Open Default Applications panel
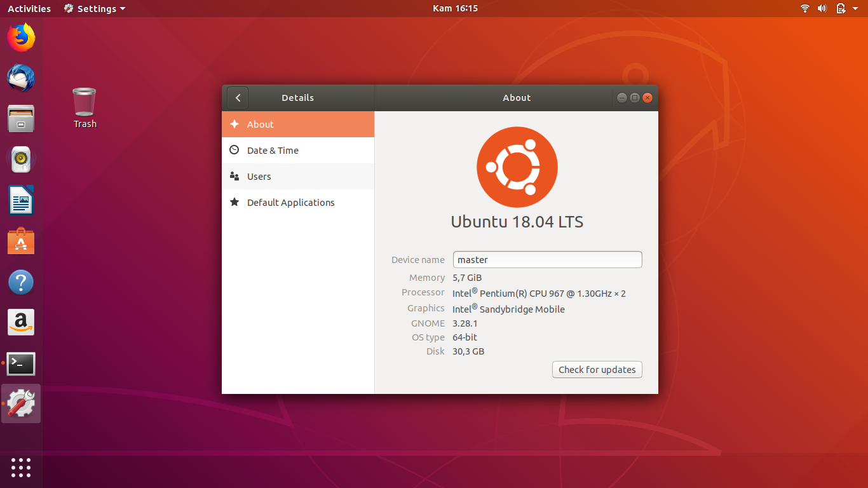868x488 pixels. point(298,202)
